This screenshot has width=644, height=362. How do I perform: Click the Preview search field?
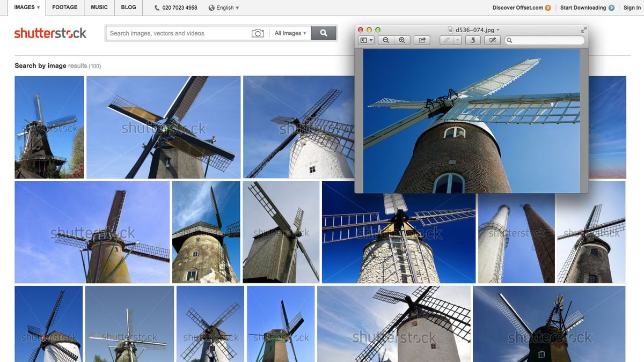542,40
